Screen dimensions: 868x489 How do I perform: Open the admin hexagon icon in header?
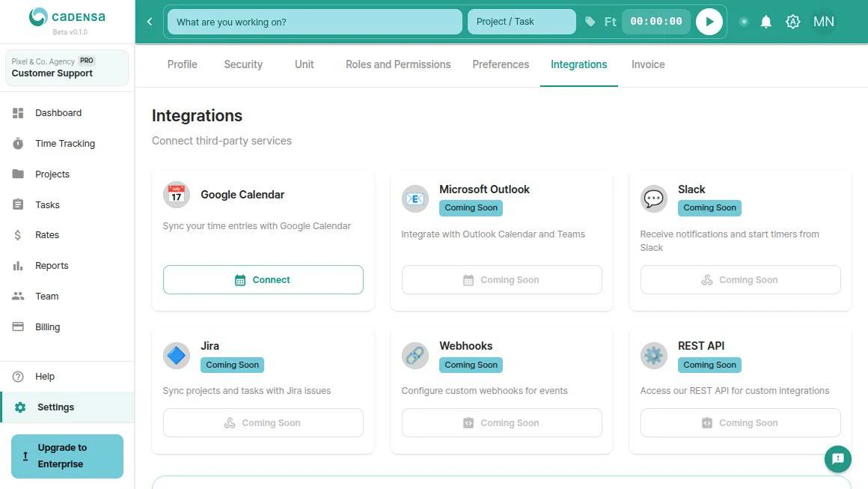coord(792,22)
